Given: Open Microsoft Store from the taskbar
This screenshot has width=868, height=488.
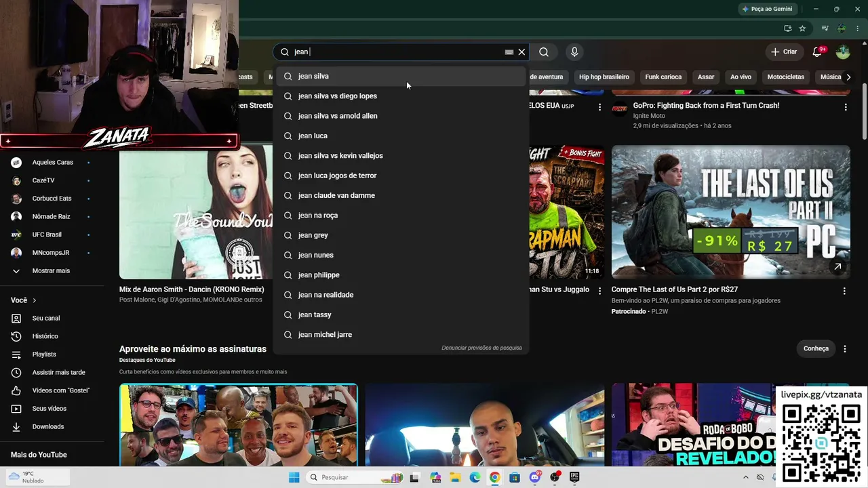Looking at the screenshot, I should click(515, 477).
